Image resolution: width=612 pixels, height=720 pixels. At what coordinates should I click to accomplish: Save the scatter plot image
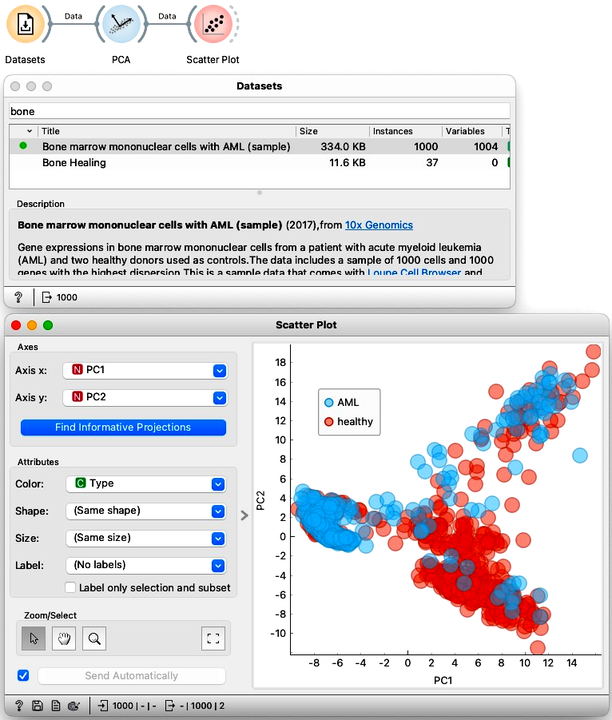[x=37, y=706]
